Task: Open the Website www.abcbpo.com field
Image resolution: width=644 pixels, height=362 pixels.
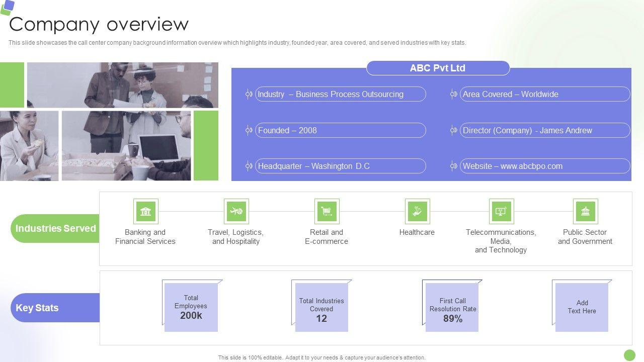Action: [545, 166]
